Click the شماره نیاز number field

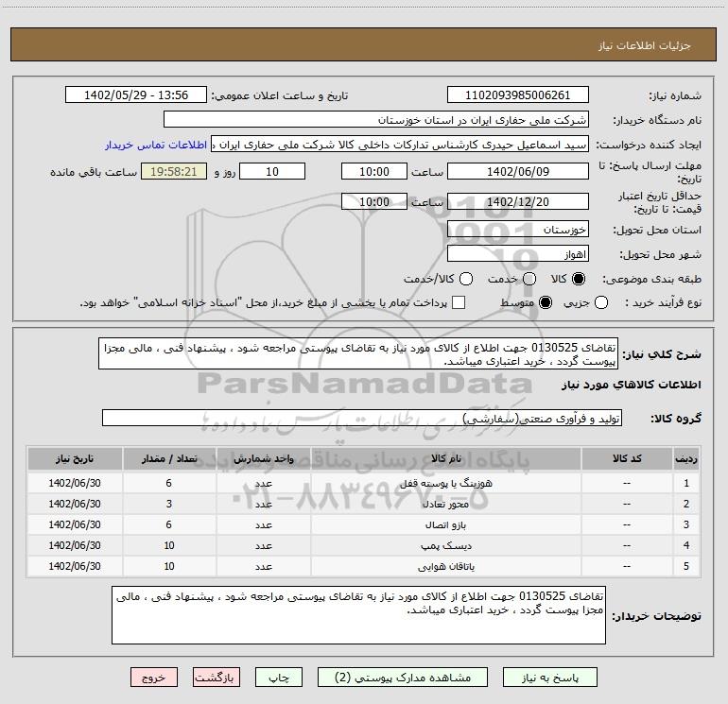[x=517, y=95]
